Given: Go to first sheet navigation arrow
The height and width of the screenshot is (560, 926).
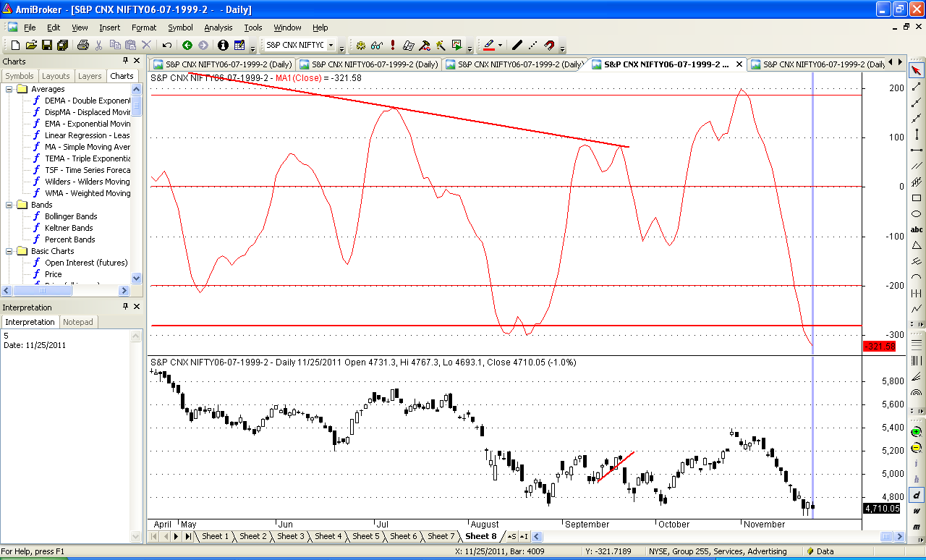Looking at the screenshot, I should point(155,536).
